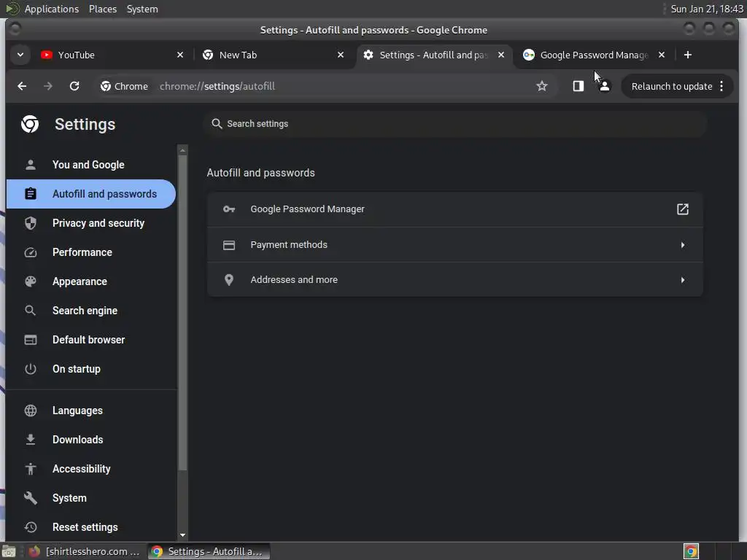Screen dimensions: 747x560
Task: Close the YouTube tab
Action: pos(180,55)
